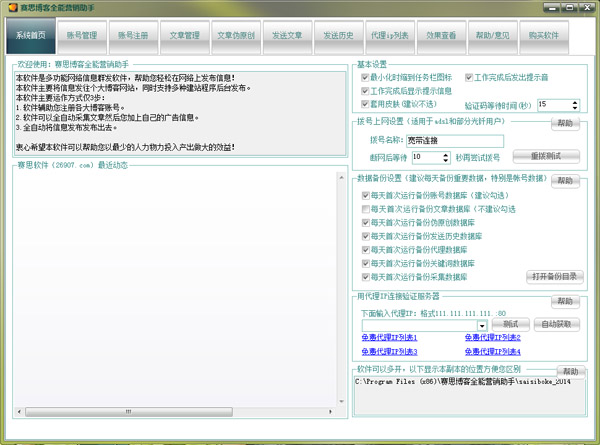Click the 测试 proxy test button

(510, 325)
